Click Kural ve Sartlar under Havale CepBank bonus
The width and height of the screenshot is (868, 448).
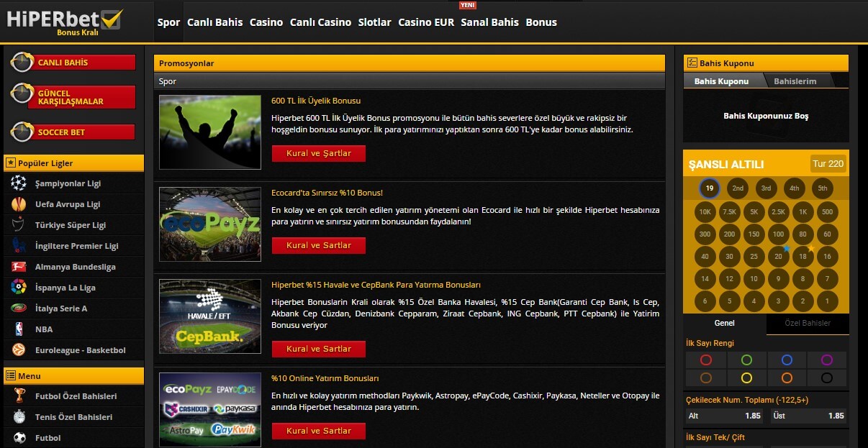pos(319,349)
